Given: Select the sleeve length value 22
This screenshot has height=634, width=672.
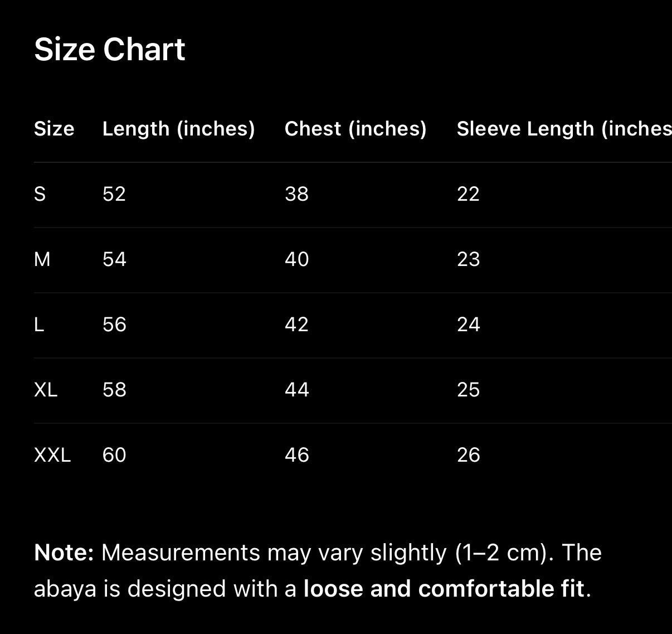Looking at the screenshot, I should [x=468, y=194].
